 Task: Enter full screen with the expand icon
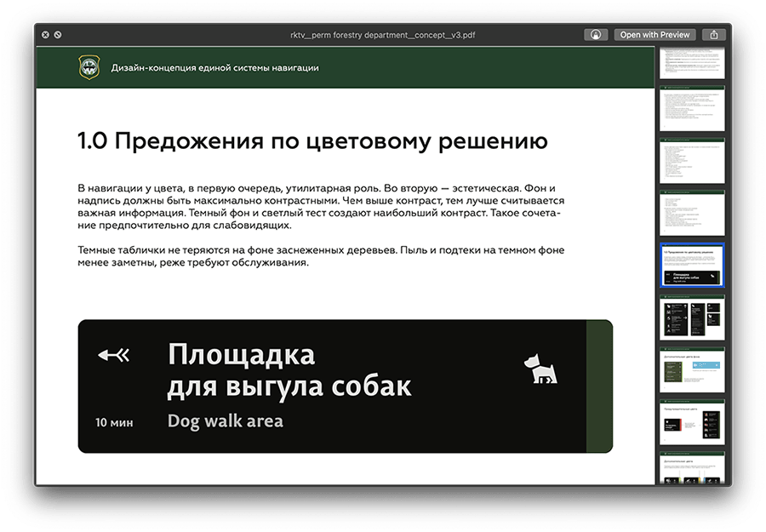58,35
